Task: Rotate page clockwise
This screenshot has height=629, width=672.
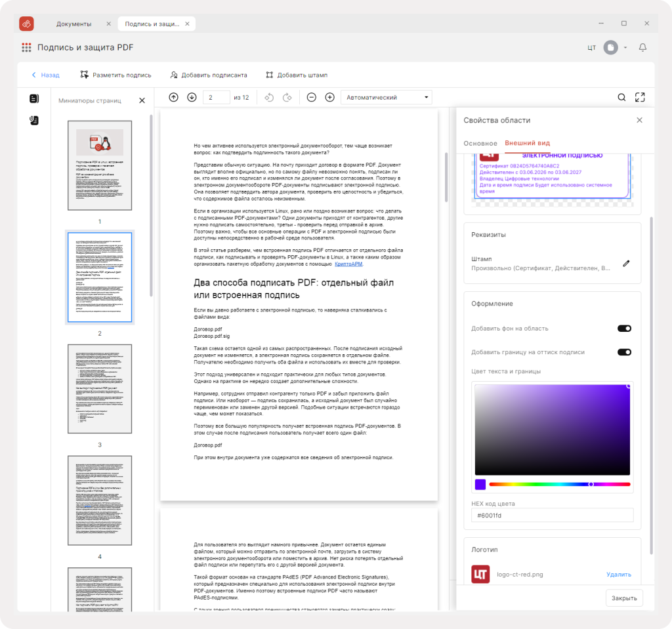Action: click(x=287, y=97)
